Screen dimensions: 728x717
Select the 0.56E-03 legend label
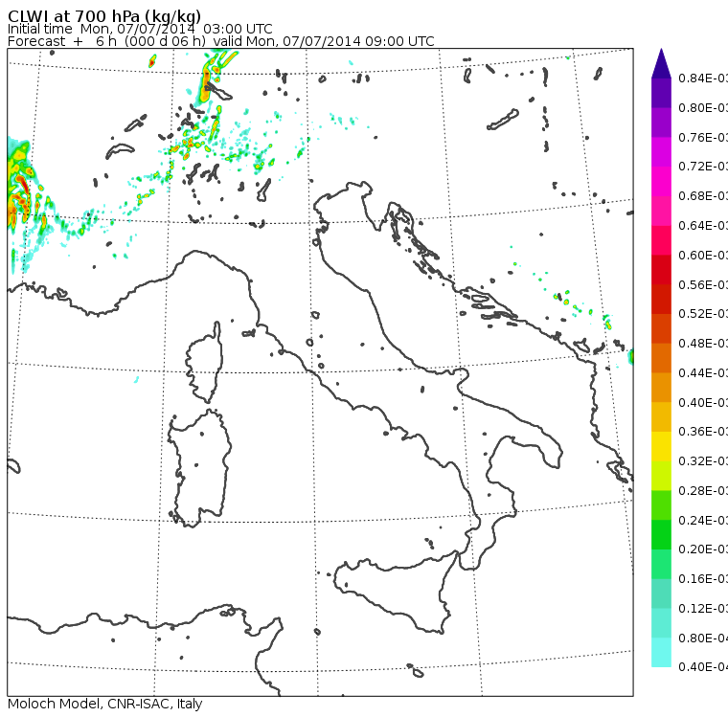click(703, 284)
